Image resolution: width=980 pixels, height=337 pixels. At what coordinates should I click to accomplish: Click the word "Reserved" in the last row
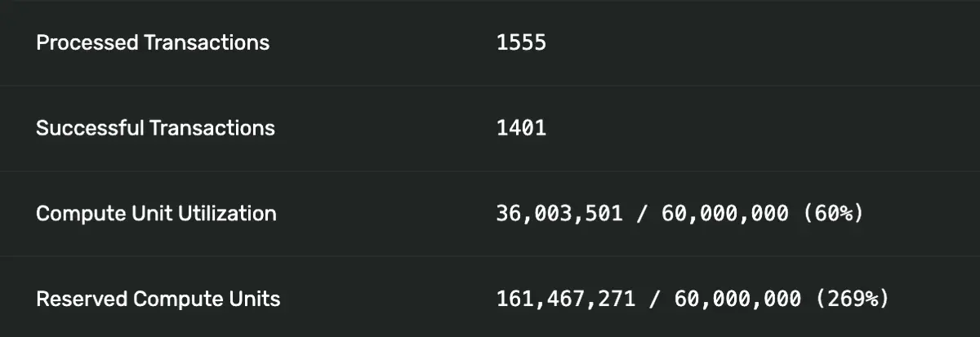click(x=82, y=299)
